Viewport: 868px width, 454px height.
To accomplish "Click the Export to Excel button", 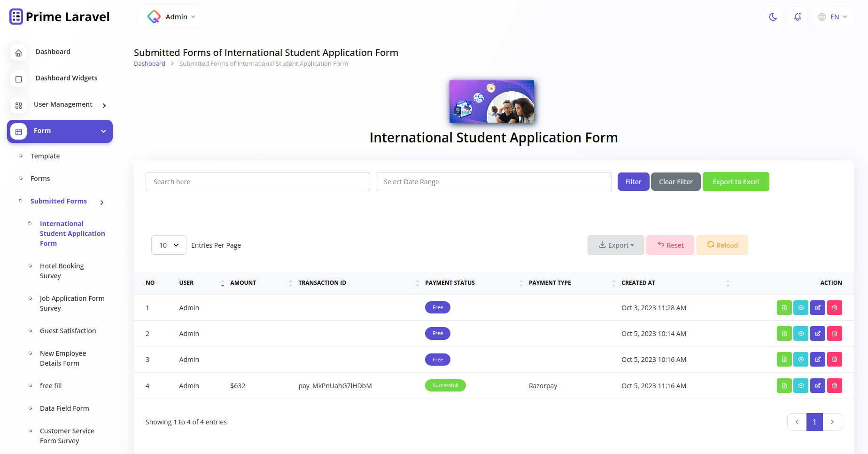I will click(736, 181).
